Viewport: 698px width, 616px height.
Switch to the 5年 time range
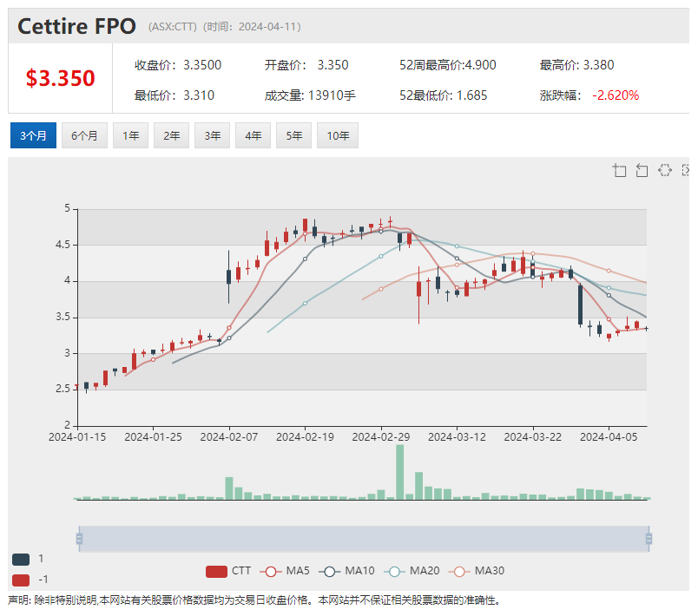tap(293, 135)
